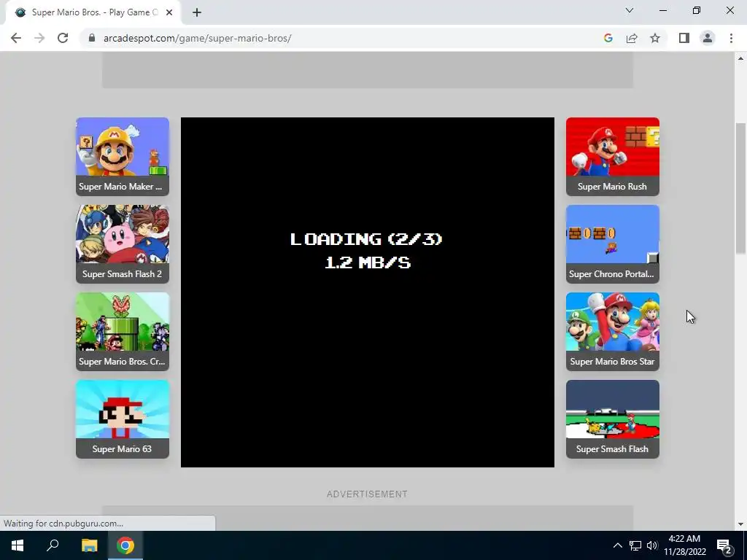Open the Chrome side panel icon
This screenshot has height=560, width=747.
[684, 38]
